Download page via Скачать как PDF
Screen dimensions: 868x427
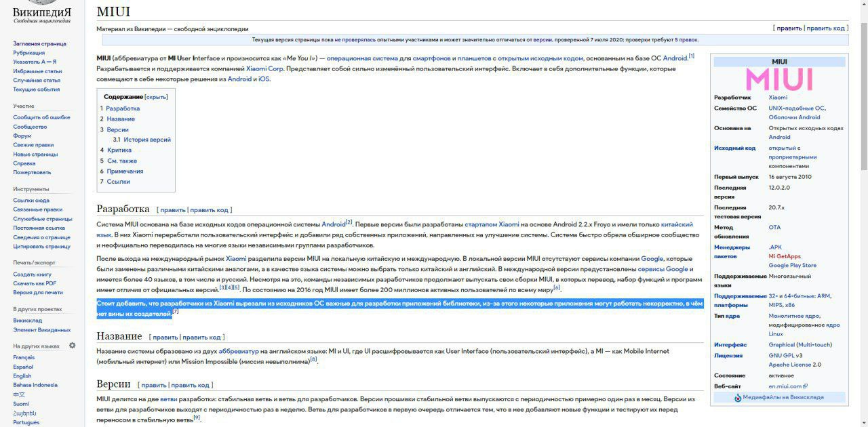click(35, 283)
